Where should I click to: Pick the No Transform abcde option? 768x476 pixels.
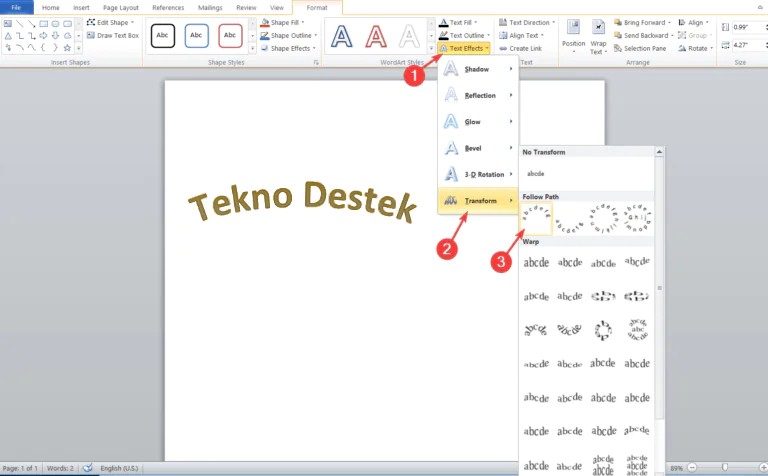coord(538,173)
